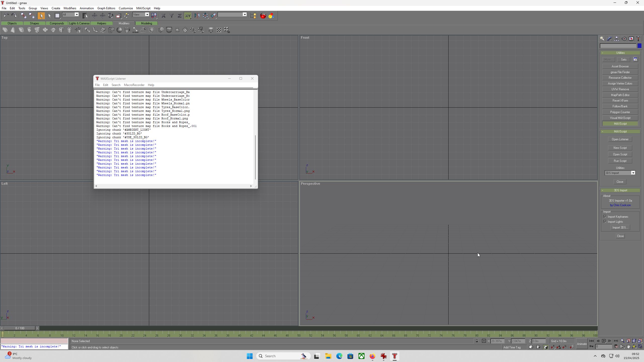Click the Arc Rotate viewport tool

coord(634,347)
